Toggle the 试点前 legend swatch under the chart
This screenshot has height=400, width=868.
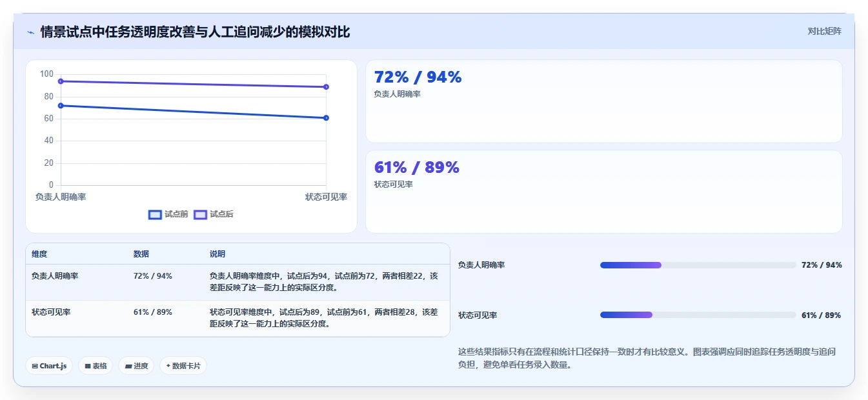155,215
